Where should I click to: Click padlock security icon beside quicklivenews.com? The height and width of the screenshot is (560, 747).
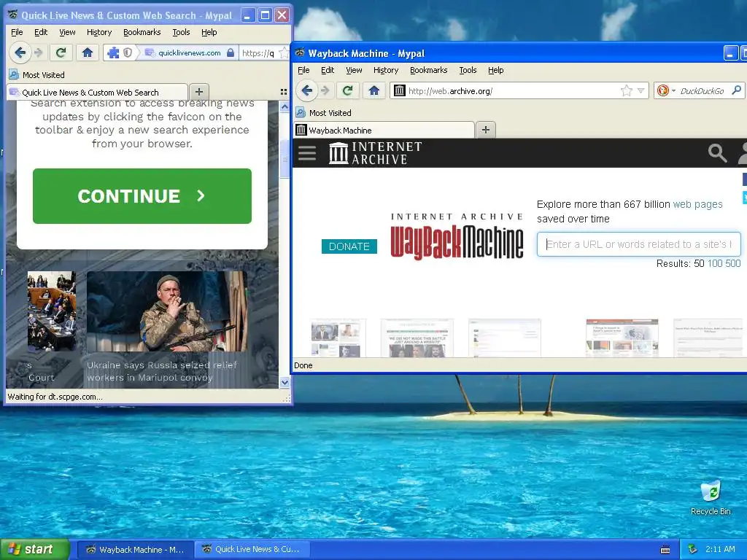pos(230,52)
